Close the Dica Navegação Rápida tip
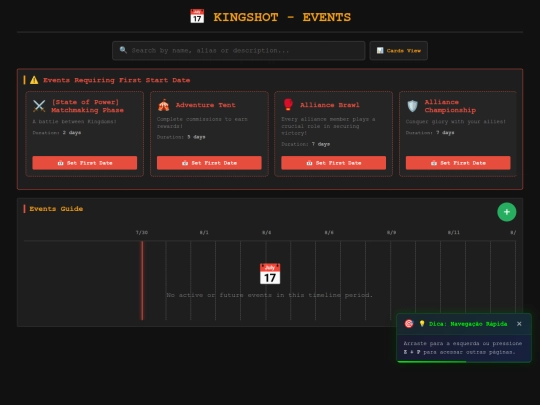Screen dimensions: 540x405 click(x=519, y=324)
